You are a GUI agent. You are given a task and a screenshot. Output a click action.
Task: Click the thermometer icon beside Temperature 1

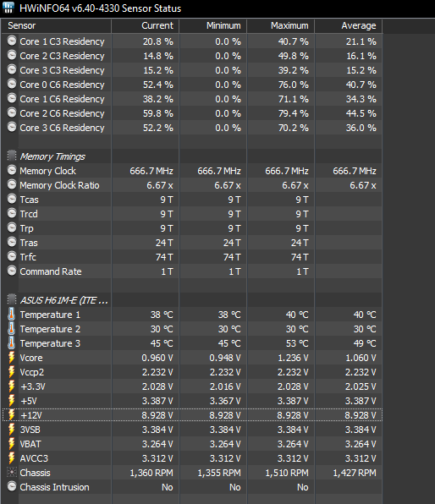(x=11, y=315)
